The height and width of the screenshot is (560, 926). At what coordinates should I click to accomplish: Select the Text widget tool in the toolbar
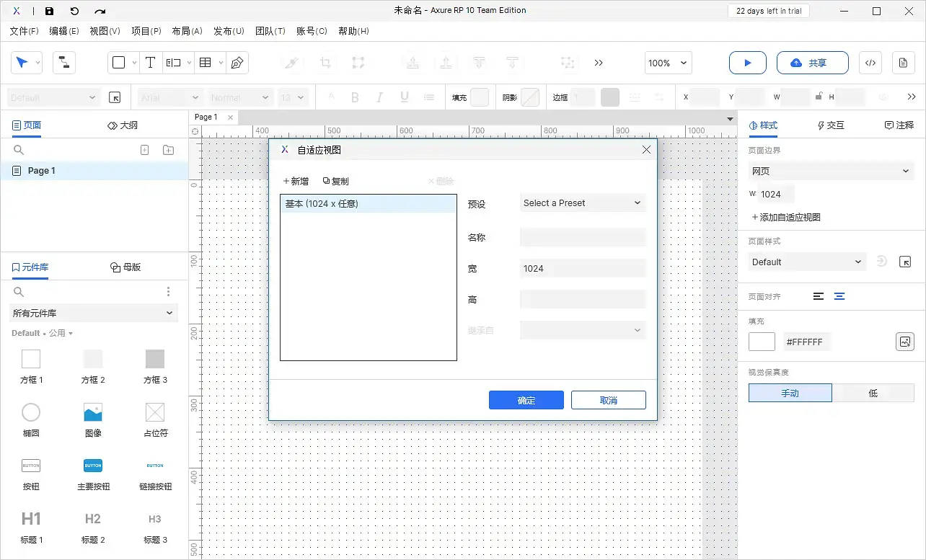150,63
